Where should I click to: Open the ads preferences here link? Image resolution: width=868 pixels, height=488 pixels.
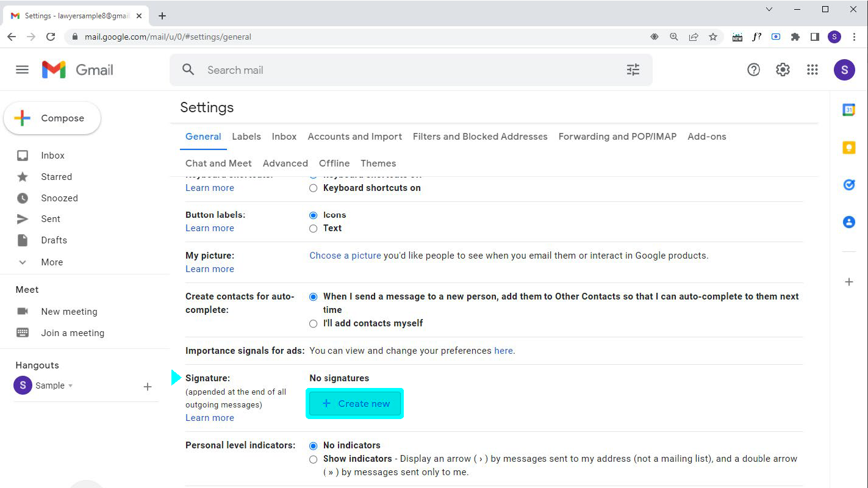click(503, 350)
